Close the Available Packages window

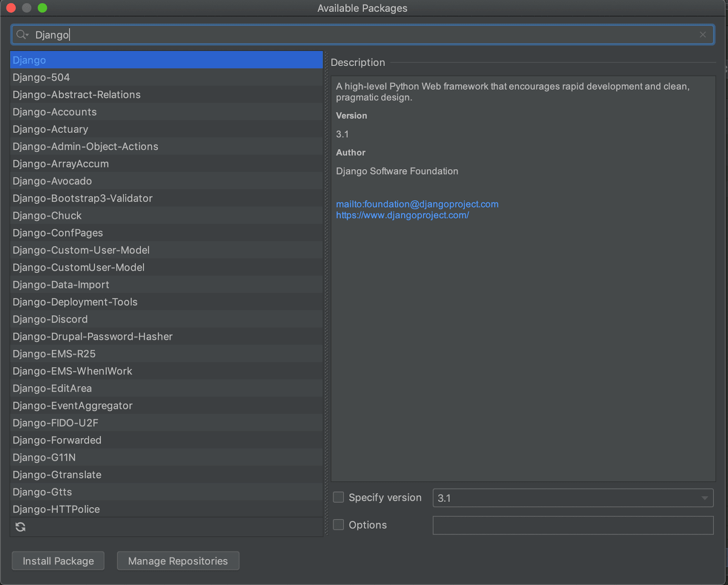pyautogui.click(x=11, y=8)
